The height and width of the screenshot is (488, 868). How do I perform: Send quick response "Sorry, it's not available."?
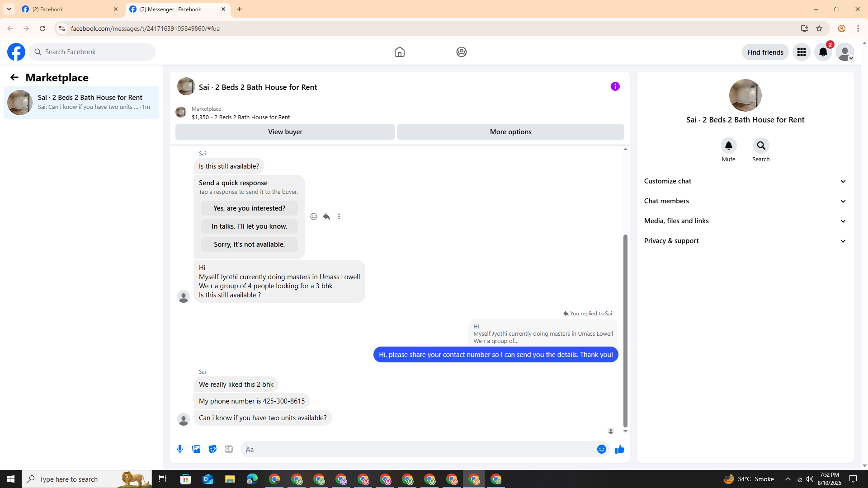[249, 244]
